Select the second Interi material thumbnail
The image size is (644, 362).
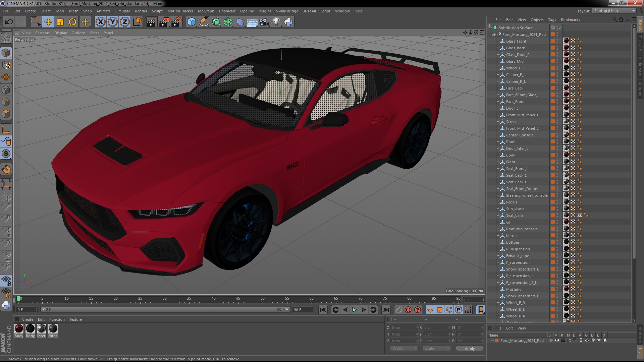tap(53, 329)
